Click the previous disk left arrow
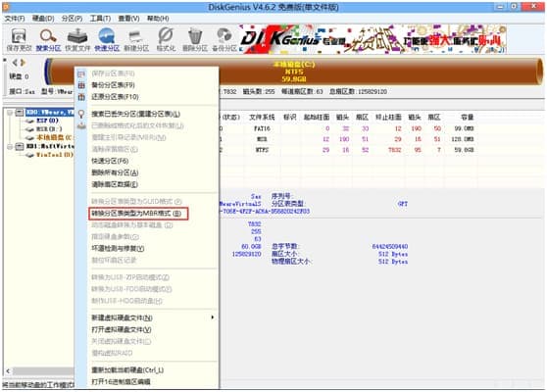Image resolution: width=547 pixels, height=392 pixels. tap(15, 63)
